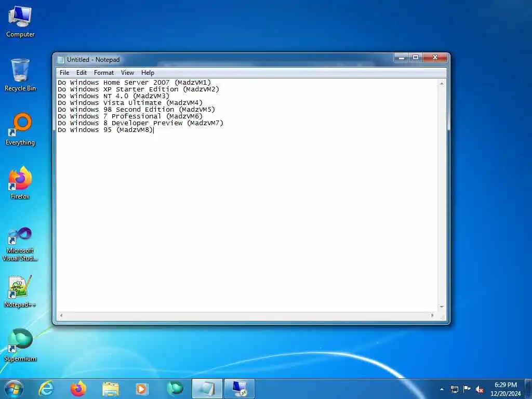The image size is (532, 399).
Task: Open the Help menu in Notepad
Action: tap(148, 73)
